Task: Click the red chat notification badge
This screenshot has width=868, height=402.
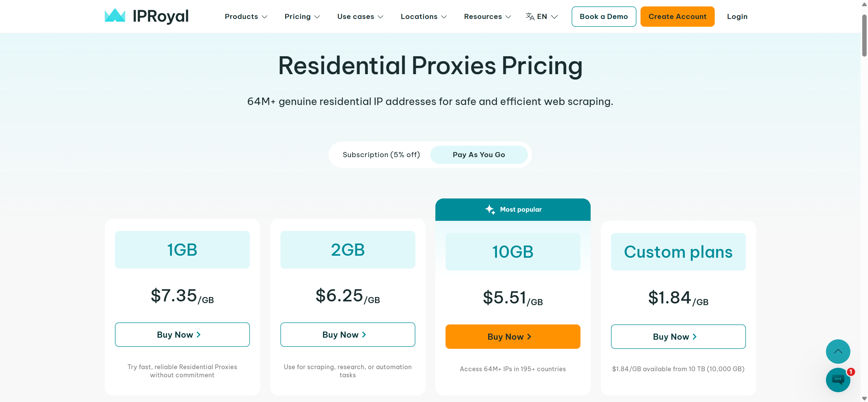Action: (851, 372)
